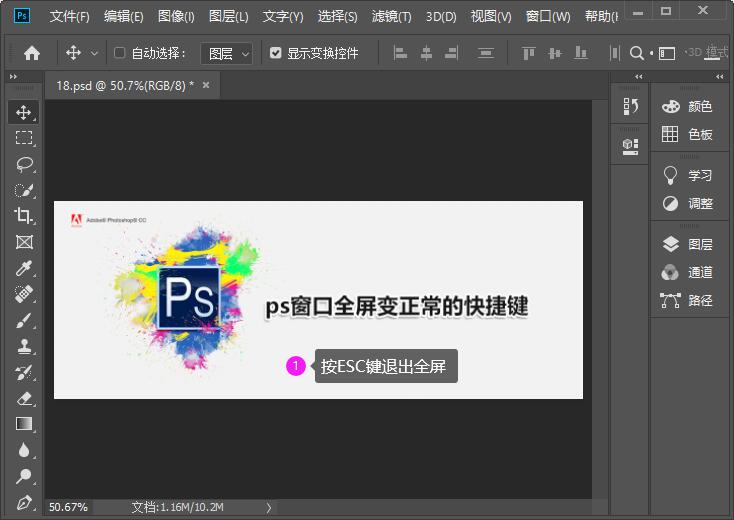The width and height of the screenshot is (734, 520).
Task: Open the Move tool preset picker arrow
Action: 94,53
